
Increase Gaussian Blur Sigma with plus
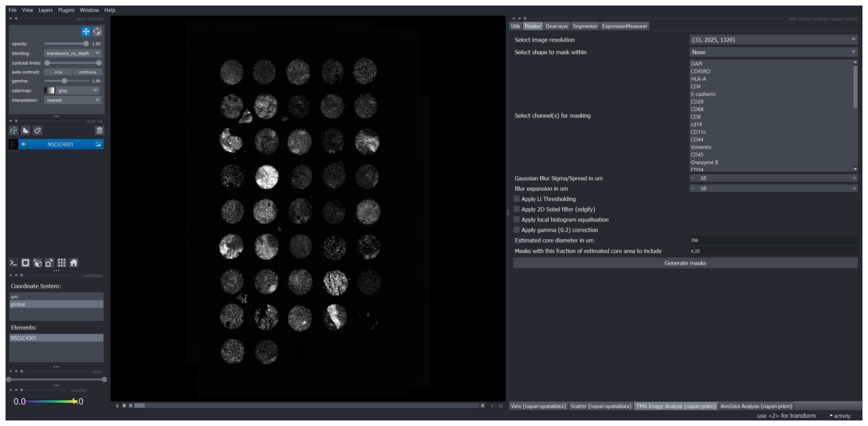pyautogui.click(x=854, y=178)
